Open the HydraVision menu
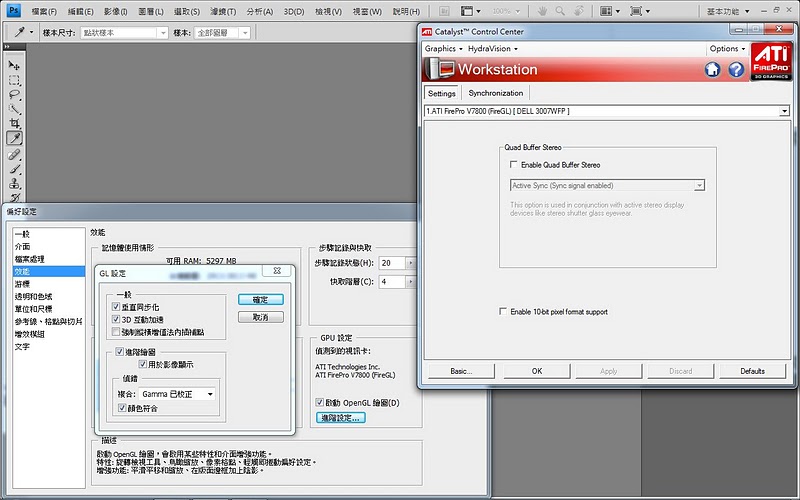This screenshot has height=500, width=800. tap(492, 48)
